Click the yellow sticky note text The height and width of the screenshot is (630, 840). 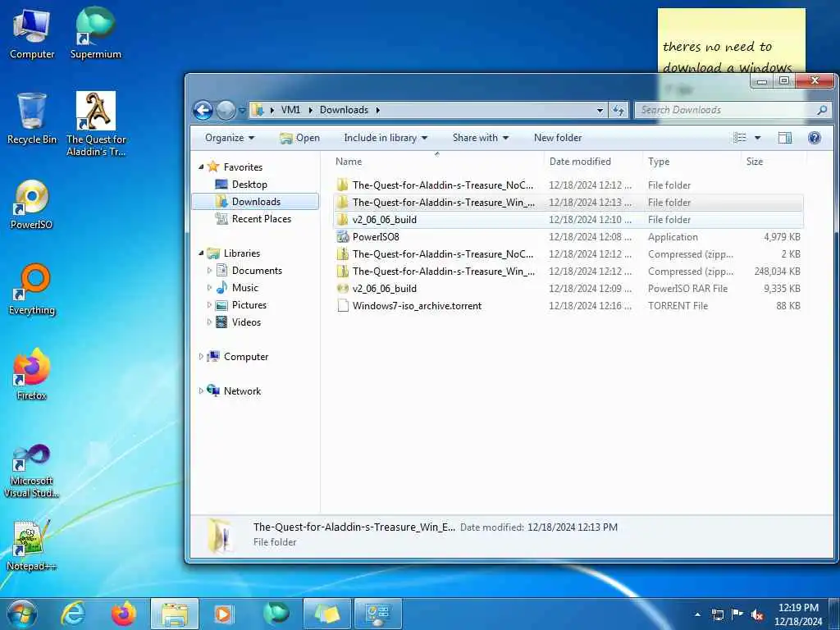[727, 57]
